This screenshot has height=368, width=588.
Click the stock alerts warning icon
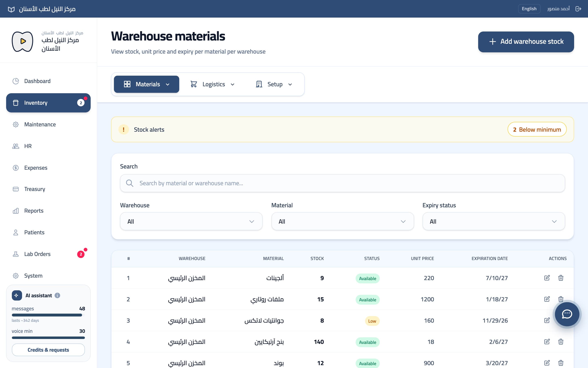124,129
